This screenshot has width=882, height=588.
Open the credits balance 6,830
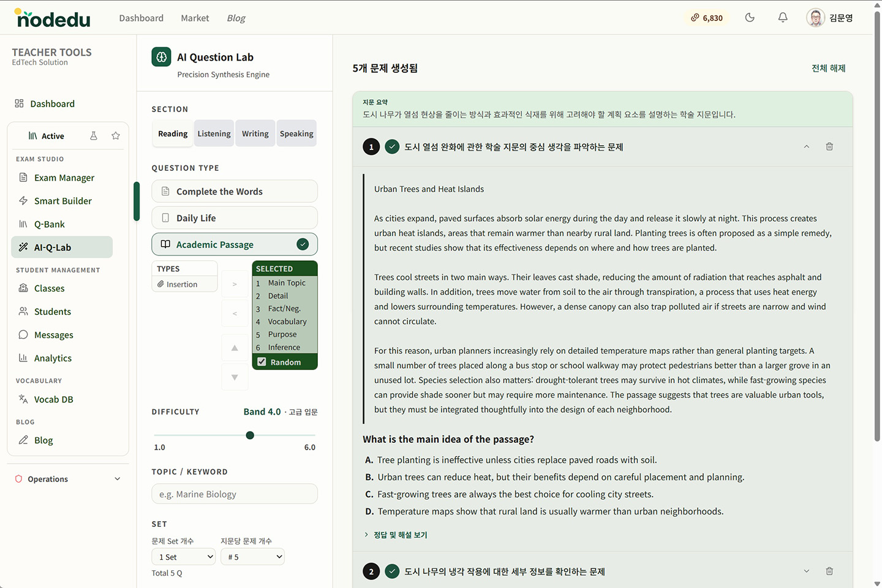(707, 18)
